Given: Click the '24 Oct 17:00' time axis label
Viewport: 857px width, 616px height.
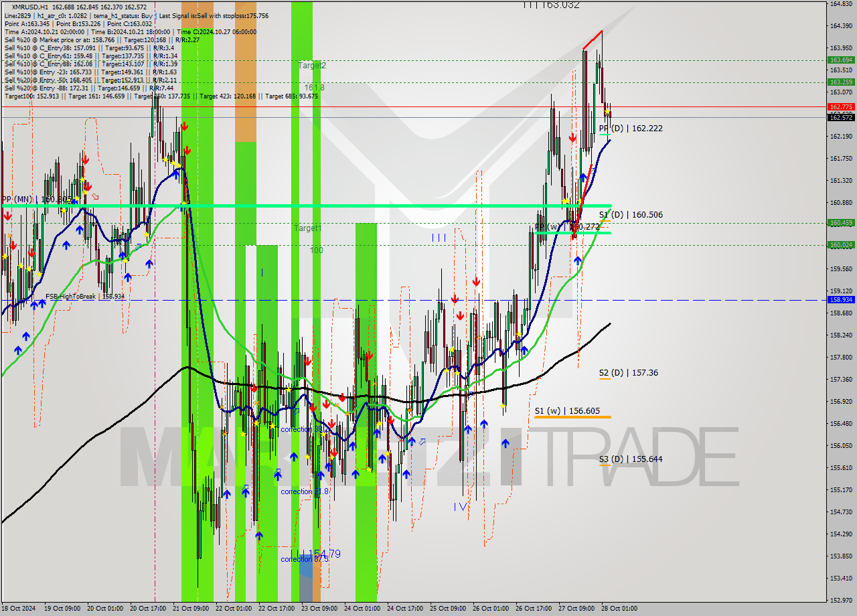Looking at the screenshot, I should click(x=404, y=609).
